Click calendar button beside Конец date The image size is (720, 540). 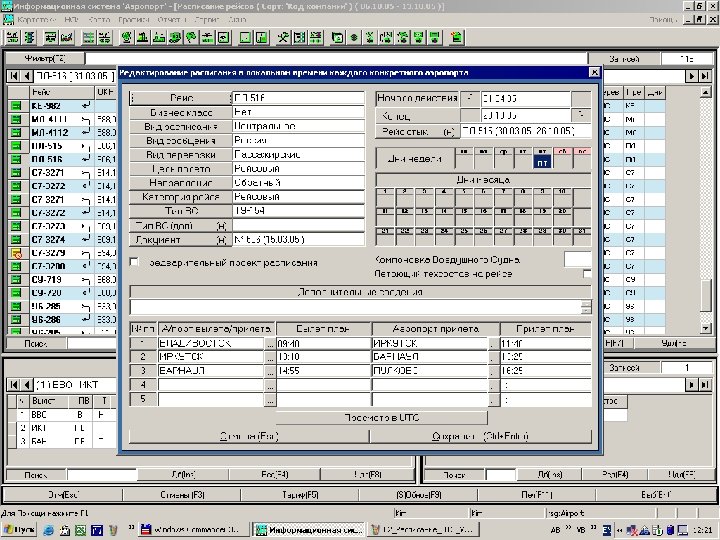point(581,115)
